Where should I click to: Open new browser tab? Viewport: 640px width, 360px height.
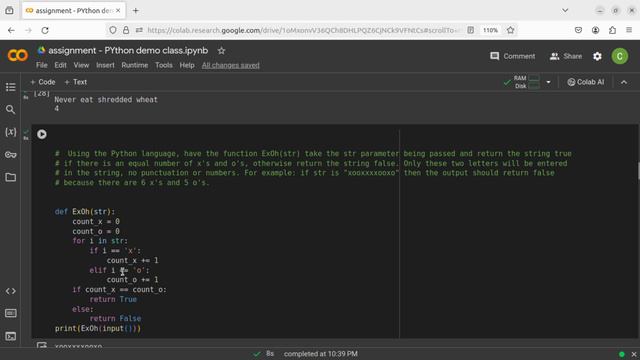pos(136,11)
